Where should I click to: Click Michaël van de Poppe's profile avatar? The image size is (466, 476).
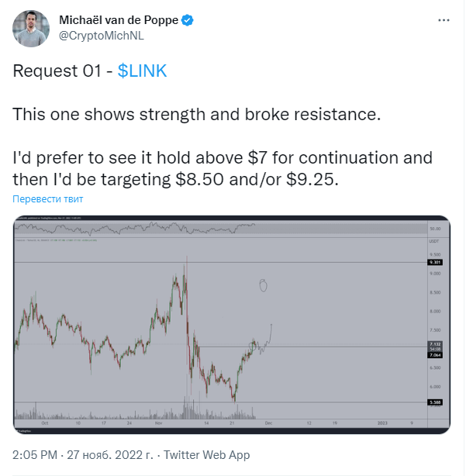coord(31,29)
